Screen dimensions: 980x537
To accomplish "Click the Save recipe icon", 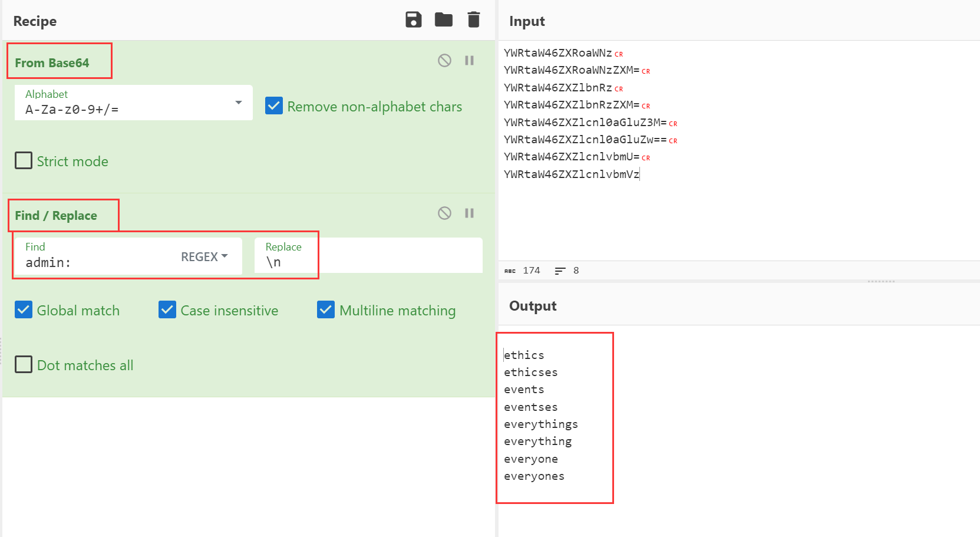I will tap(414, 20).
